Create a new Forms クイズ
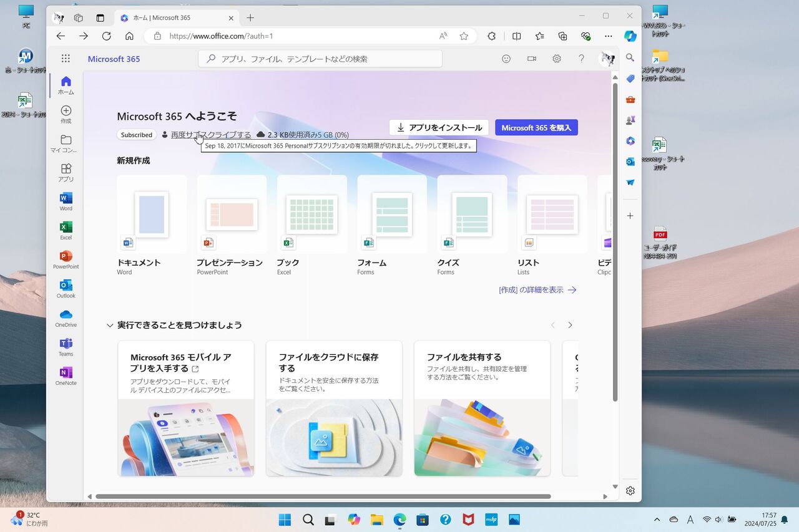This screenshot has height=532, width=799. tap(472, 225)
